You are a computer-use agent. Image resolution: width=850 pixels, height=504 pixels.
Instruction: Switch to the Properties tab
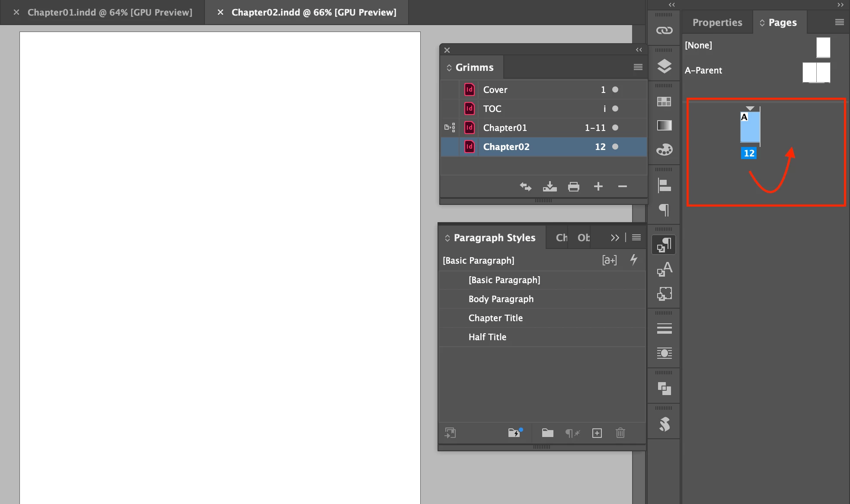tap(717, 22)
